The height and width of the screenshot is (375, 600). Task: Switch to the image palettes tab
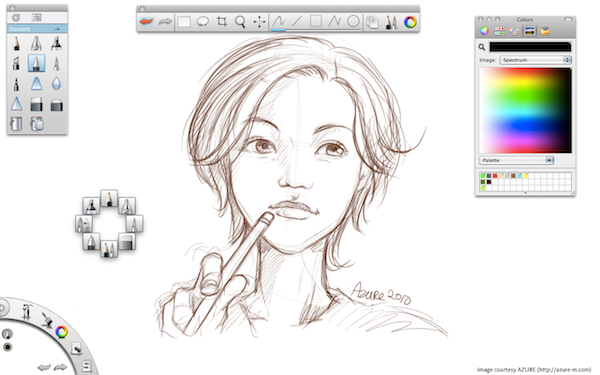pyautogui.click(x=530, y=31)
